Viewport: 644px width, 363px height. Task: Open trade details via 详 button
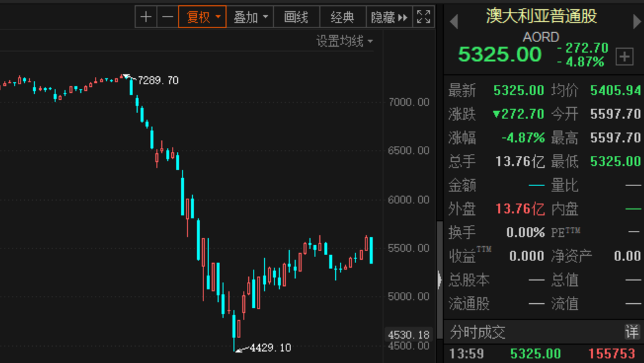[631, 331]
